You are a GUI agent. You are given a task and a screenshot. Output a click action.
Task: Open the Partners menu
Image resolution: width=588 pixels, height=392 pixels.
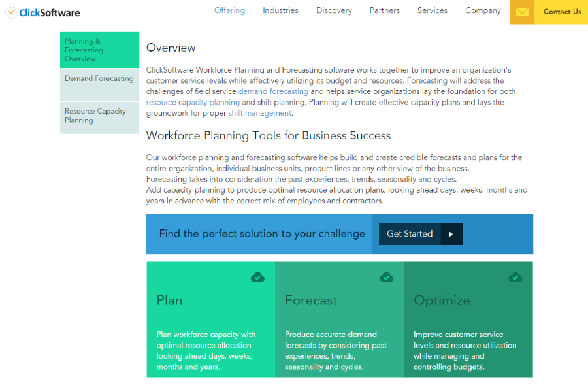tap(384, 10)
